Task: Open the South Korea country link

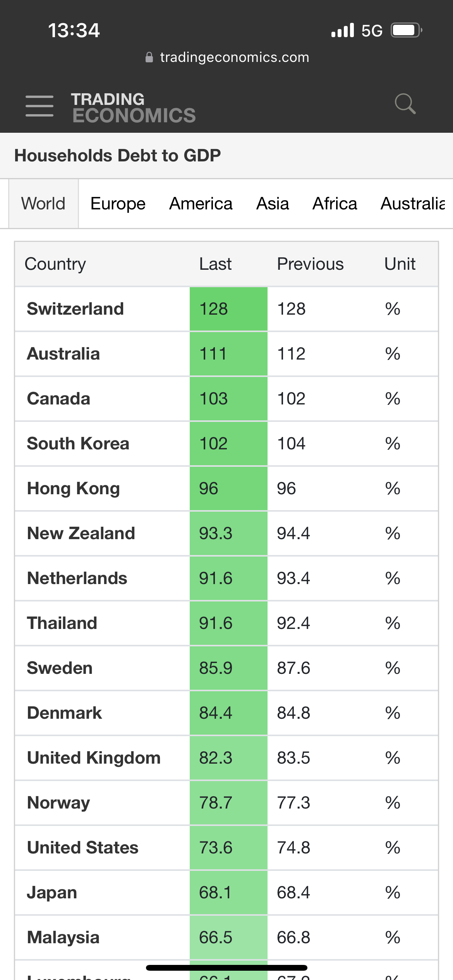Action: click(x=78, y=444)
